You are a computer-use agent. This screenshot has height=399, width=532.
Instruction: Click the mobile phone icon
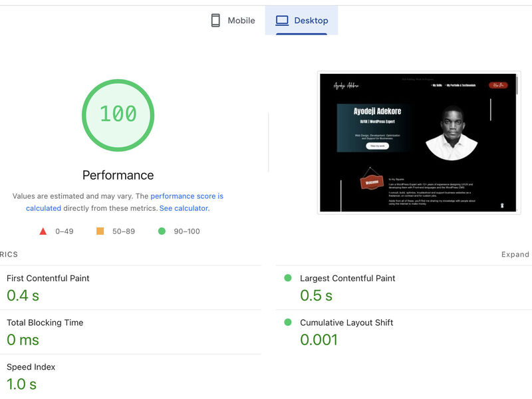coord(214,21)
